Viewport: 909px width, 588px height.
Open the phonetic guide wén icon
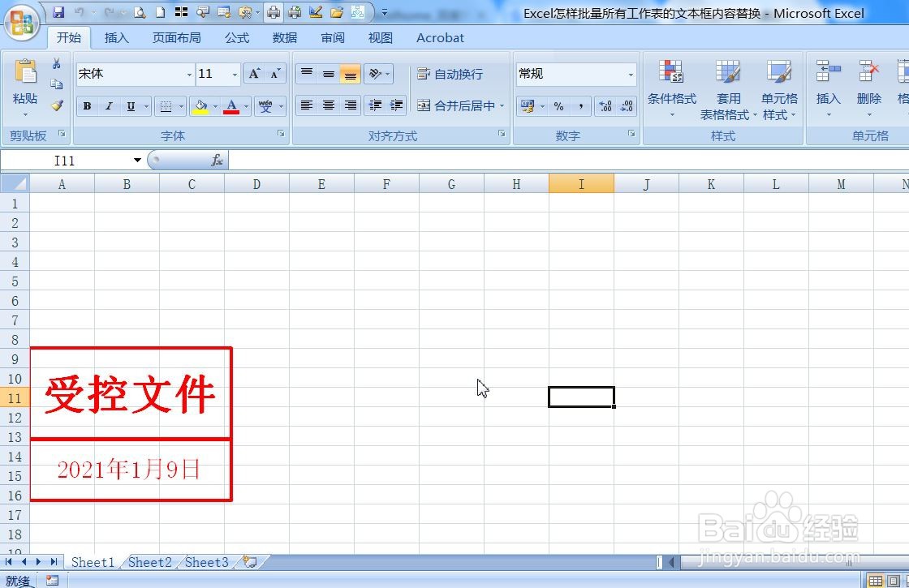(265, 106)
